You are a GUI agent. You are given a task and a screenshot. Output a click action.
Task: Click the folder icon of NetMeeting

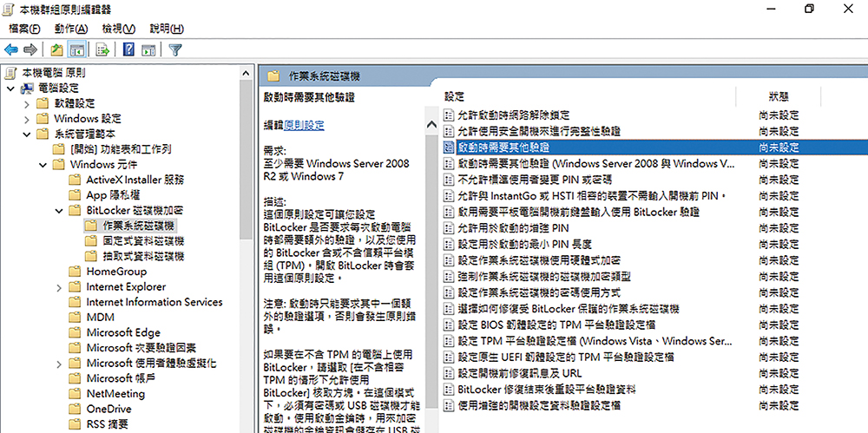coord(75,394)
